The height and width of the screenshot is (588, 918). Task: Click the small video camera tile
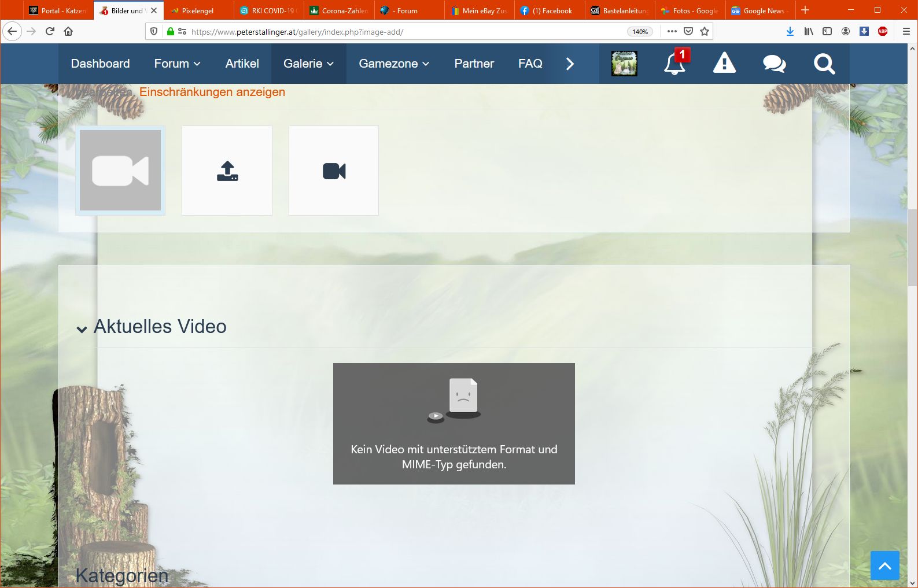point(334,171)
